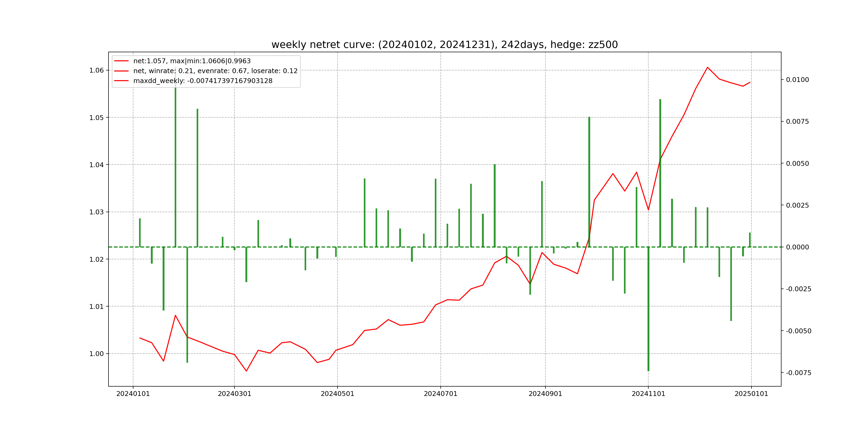The height and width of the screenshot is (434, 868).
Task: Click the 0.0100 right y-axis label
Action: point(797,80)
